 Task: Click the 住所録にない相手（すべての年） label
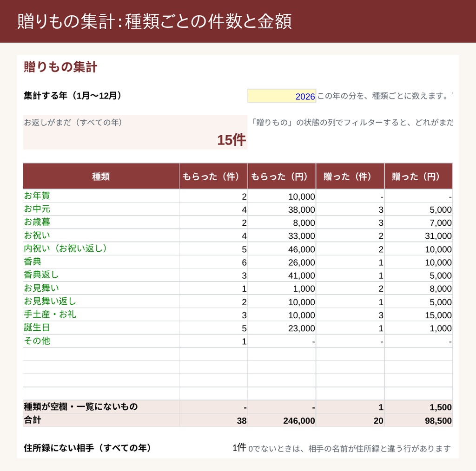[88, 448]
